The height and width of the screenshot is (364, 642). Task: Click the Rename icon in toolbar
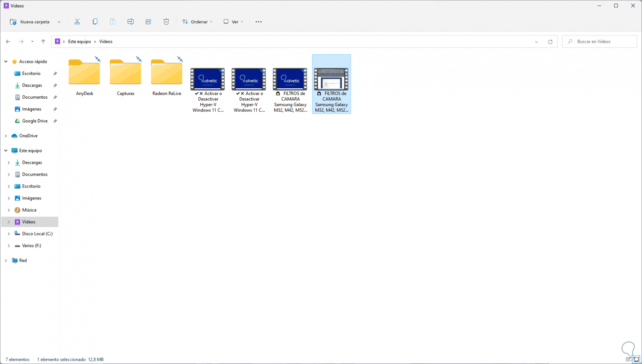[x=131, y=22]
